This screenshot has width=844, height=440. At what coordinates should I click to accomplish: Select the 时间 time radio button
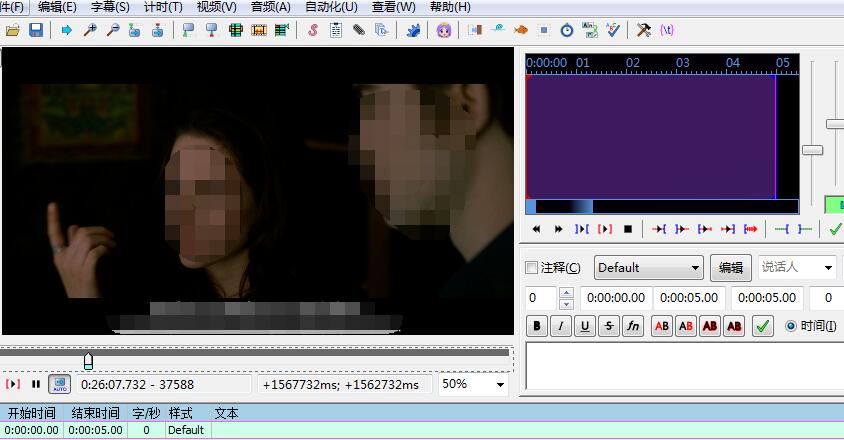click(x=791, y=326)
